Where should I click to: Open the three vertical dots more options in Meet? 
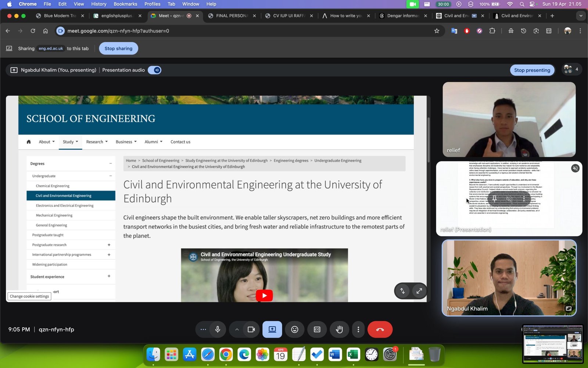coord(358,329)
